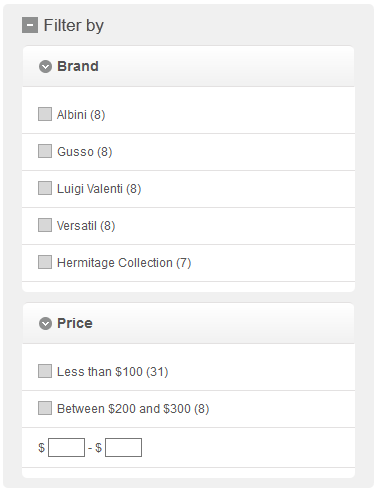Click the Albini (8) label
The image size is (378, 491).
pos(81,115)
